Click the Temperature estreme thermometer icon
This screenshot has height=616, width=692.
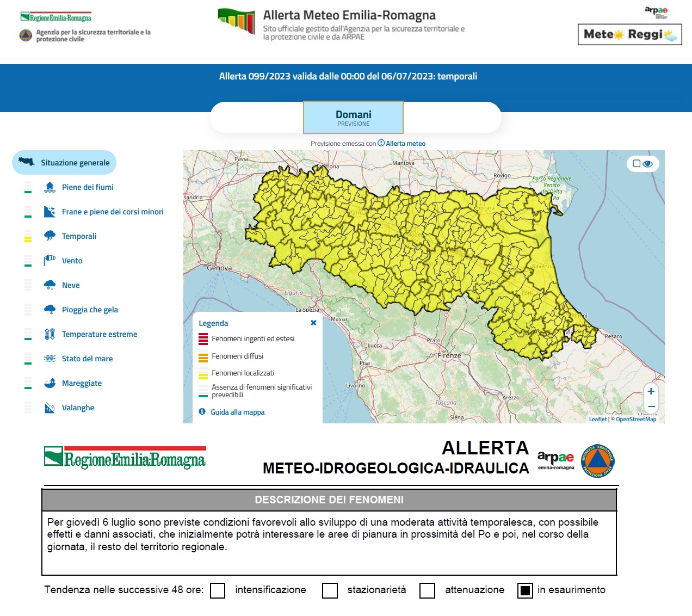point(50,334)
